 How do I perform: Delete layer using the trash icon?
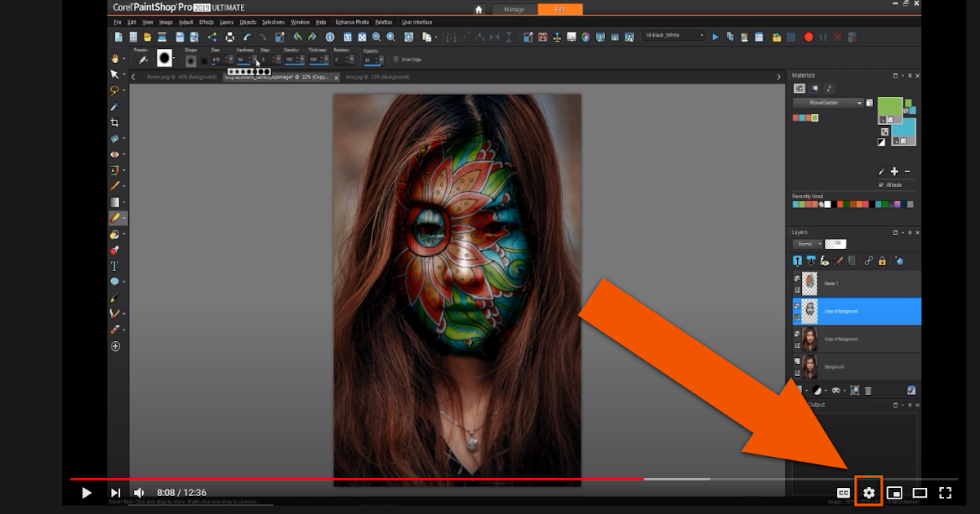pos(868,392)
